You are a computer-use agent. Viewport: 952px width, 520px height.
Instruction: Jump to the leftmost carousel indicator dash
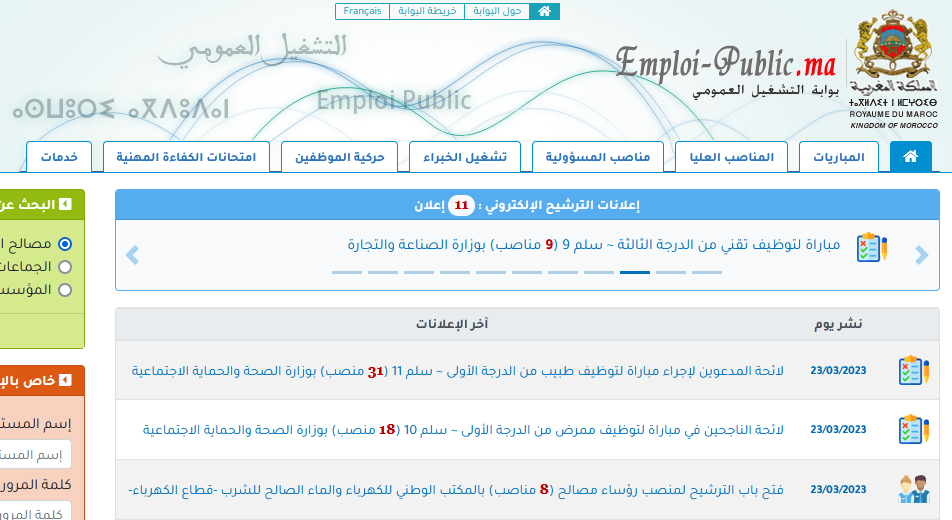pyautogui.click(x=347, y=272)
